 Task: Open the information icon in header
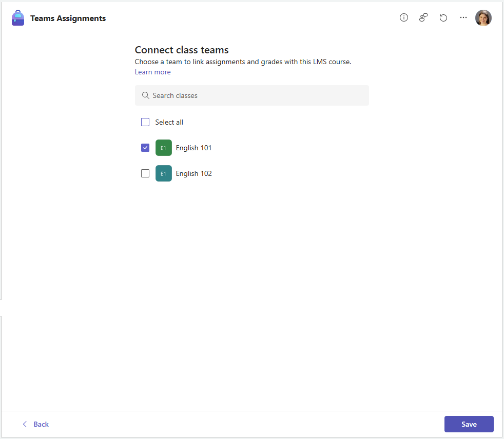(404, 17)
